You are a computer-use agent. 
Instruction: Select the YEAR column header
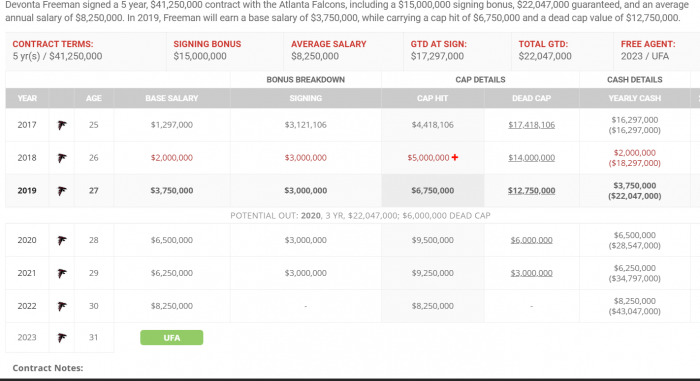coord(27,98)
